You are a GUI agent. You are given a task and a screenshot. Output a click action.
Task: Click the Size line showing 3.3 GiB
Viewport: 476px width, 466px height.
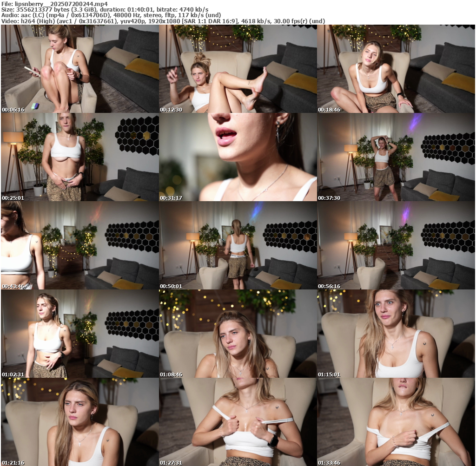tap(105, 9)
